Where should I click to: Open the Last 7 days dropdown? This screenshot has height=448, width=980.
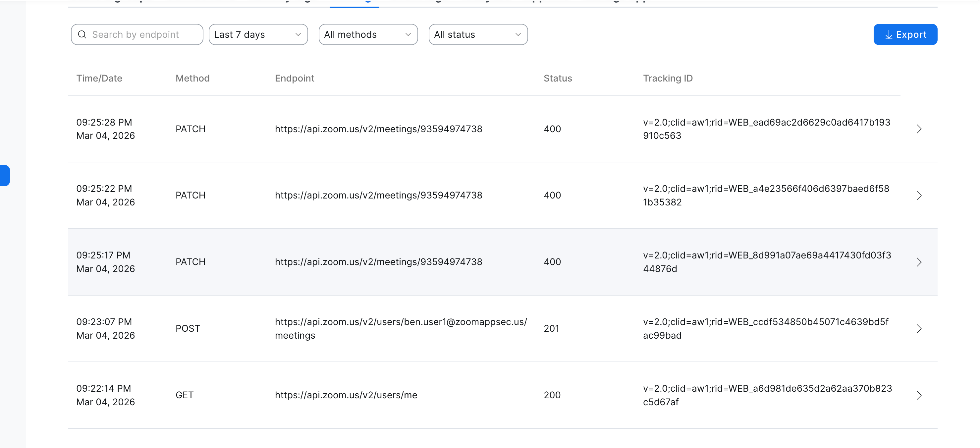coord(258,35)
